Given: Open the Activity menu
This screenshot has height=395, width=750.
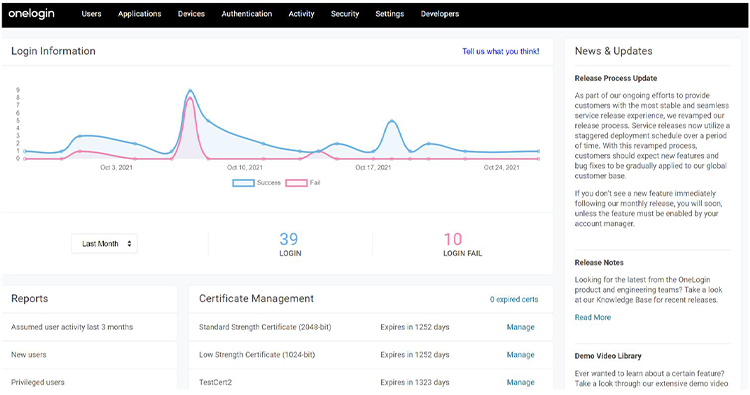Looking at the screenshot, I should click(301, 14).
